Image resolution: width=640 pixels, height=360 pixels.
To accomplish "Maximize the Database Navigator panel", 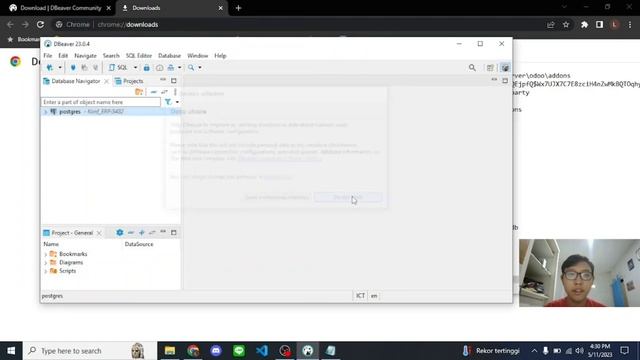I will point(174,81).
